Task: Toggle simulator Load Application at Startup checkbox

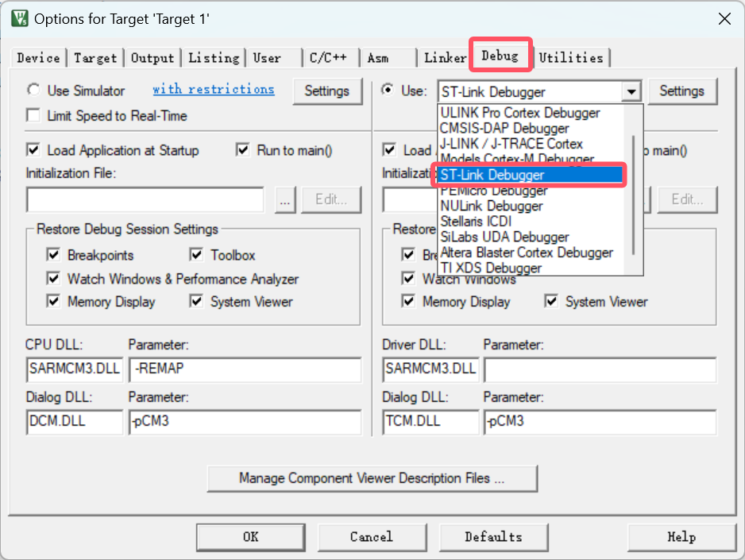Action: coord(33,150)
